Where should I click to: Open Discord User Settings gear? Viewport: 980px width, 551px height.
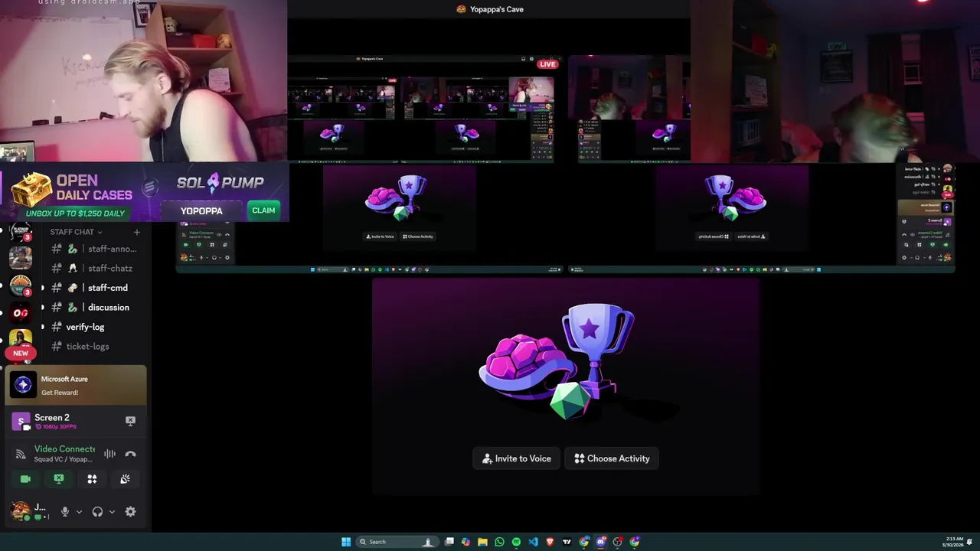130,512
